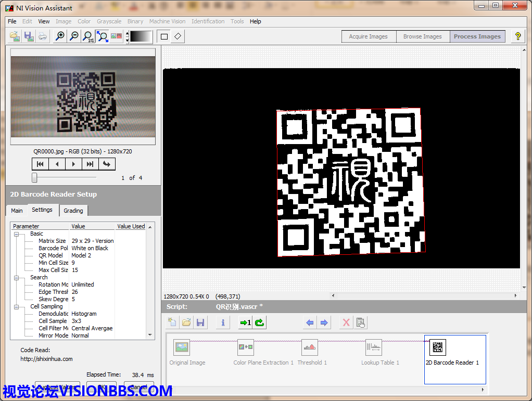Click the Browse Images button

pyautogui.click(x=422, y=36)
